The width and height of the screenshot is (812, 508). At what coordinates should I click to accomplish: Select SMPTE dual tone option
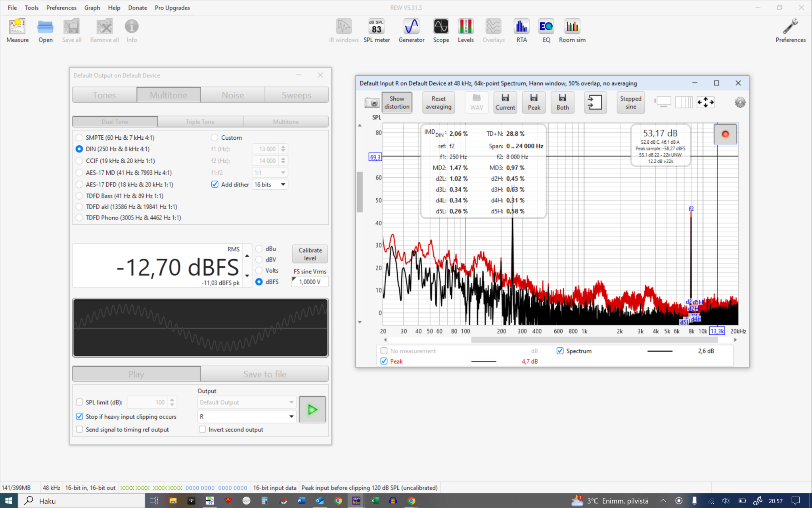tap(79, 138)
